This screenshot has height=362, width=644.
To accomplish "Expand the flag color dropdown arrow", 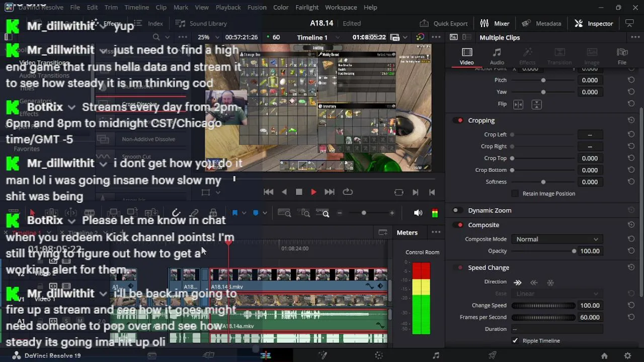I will 244,213.
